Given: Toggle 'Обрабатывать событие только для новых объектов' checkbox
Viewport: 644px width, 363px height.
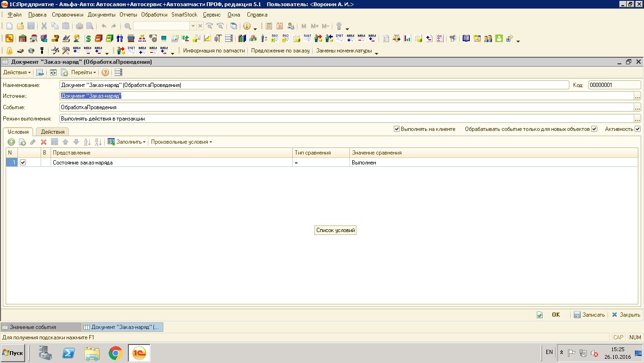Looking at the screenshot, I should coord(594,129).
